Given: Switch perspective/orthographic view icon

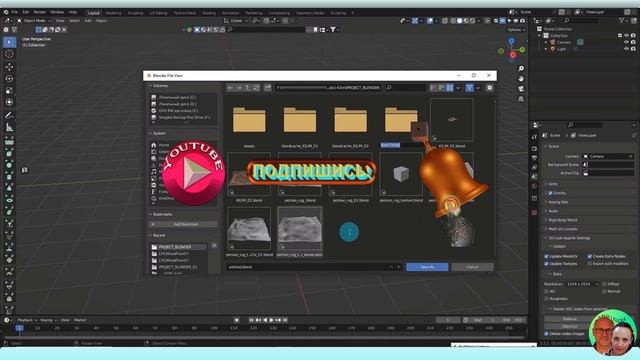Looking at the screenshot, I should [521, 99].
